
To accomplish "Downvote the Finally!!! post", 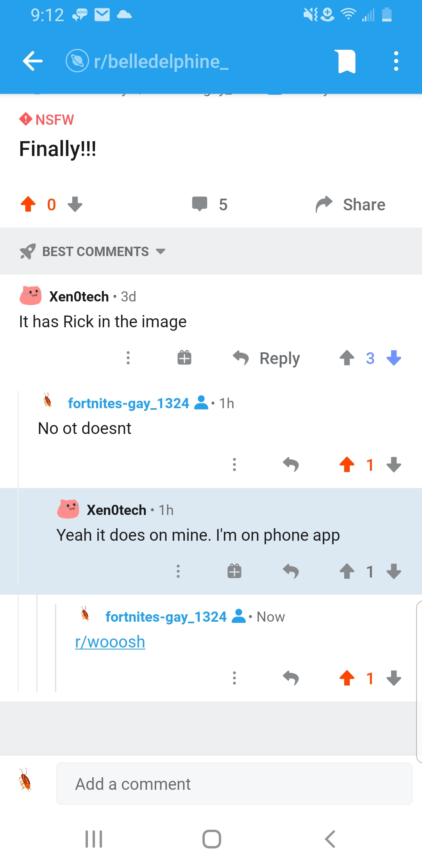I will (75, 204).
